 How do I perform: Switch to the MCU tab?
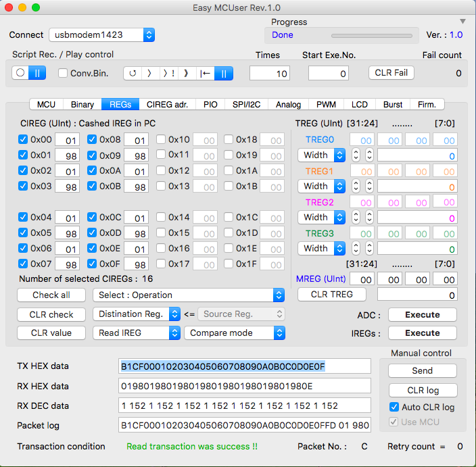pos(46,104)
